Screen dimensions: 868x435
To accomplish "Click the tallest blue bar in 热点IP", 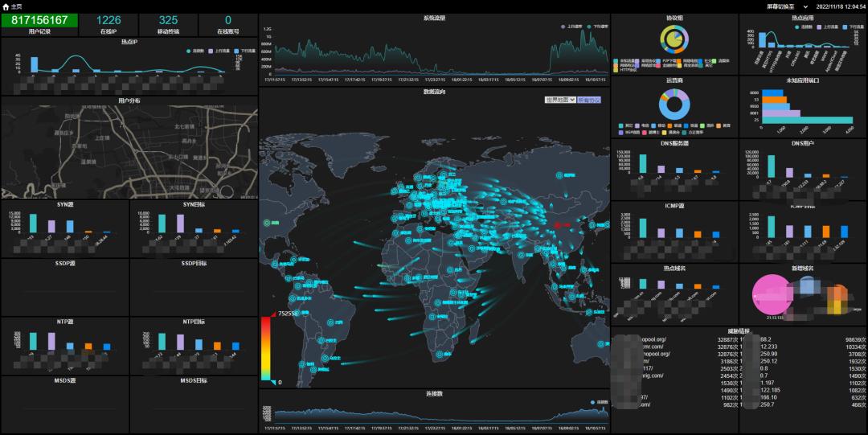I will [x=35, y=64].
